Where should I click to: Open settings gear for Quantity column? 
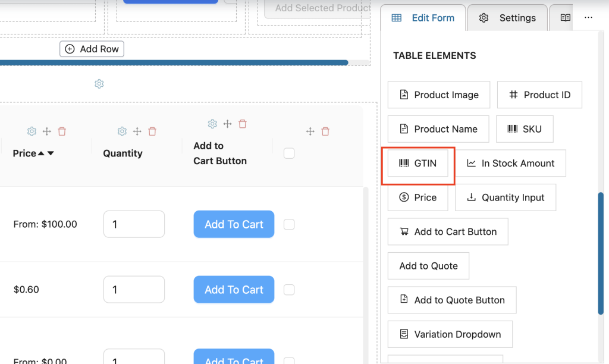(122, 131)
